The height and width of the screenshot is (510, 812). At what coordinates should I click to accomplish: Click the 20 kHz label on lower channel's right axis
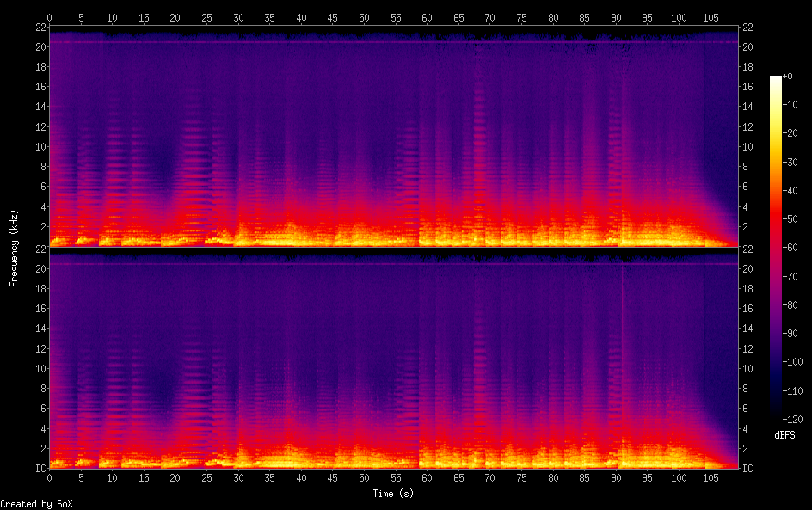(x=748, y=269)
